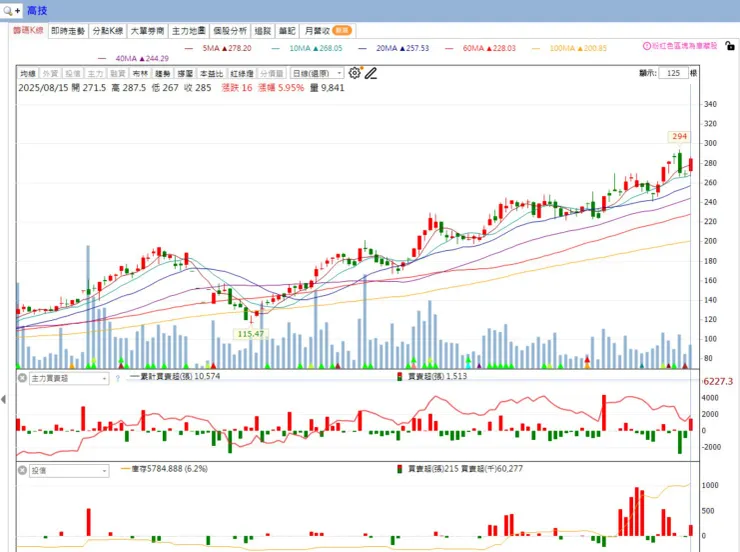The height and width of the screenshot is (552, 740).
Task: Click the 量 9,841 volume value
Action: point(327,88)
